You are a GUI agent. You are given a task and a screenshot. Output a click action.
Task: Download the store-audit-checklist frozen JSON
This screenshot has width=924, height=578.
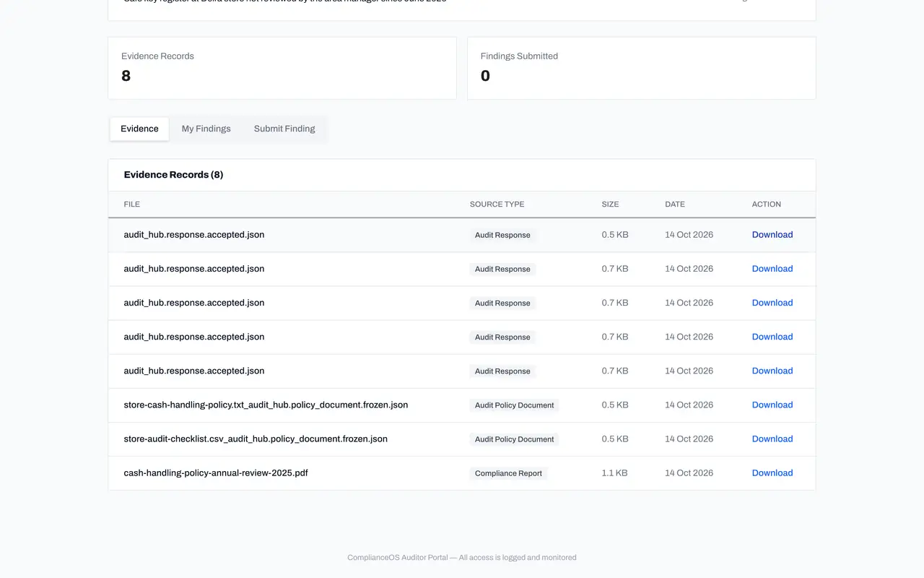coord(772,439)
